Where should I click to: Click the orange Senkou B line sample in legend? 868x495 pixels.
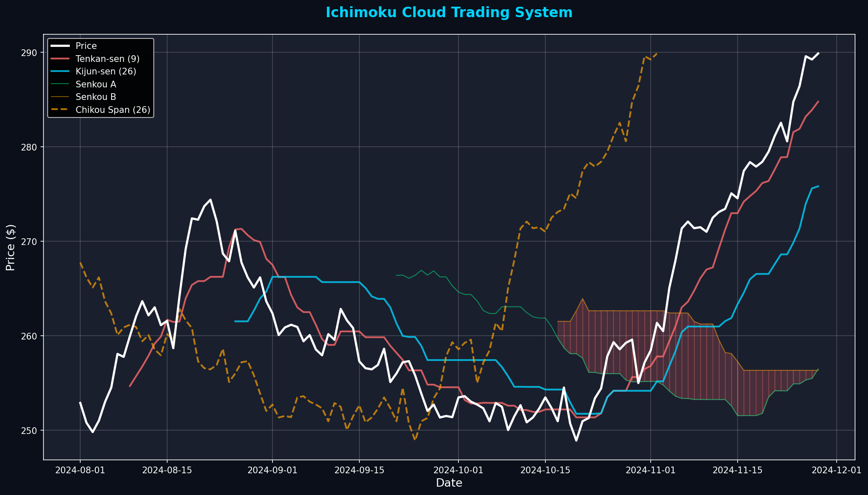click(60, 97)
